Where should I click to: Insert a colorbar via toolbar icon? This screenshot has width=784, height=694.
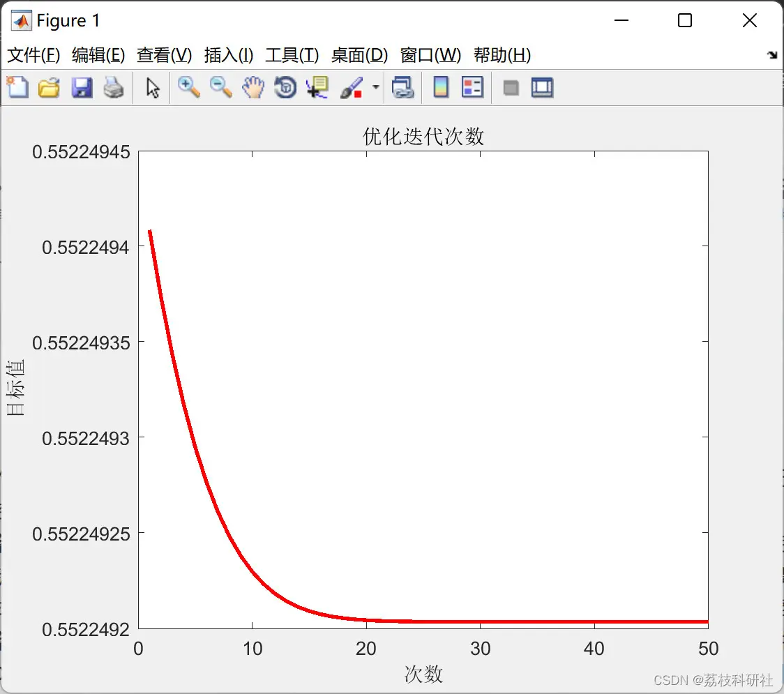tap(441, 87)
